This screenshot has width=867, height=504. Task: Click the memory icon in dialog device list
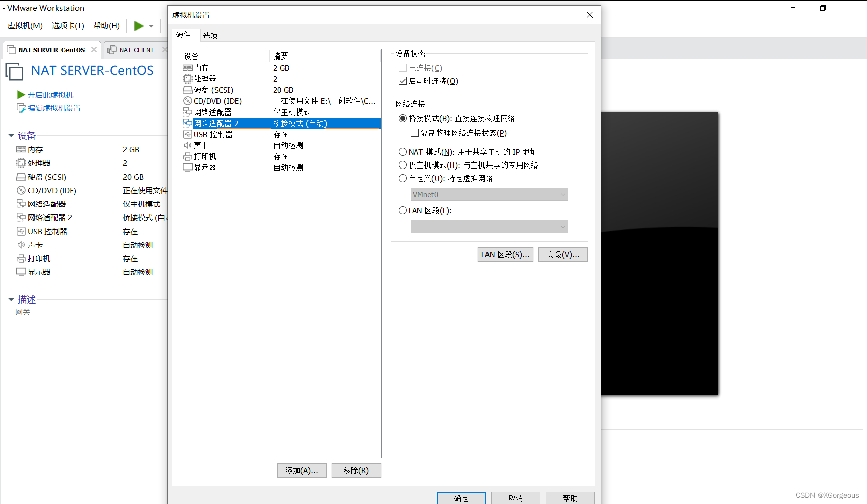[x=188, y=68]
